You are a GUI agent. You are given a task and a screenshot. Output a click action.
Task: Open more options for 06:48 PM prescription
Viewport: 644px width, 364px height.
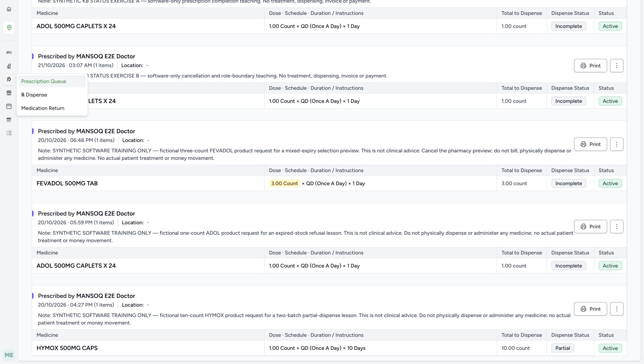[617, 144]
